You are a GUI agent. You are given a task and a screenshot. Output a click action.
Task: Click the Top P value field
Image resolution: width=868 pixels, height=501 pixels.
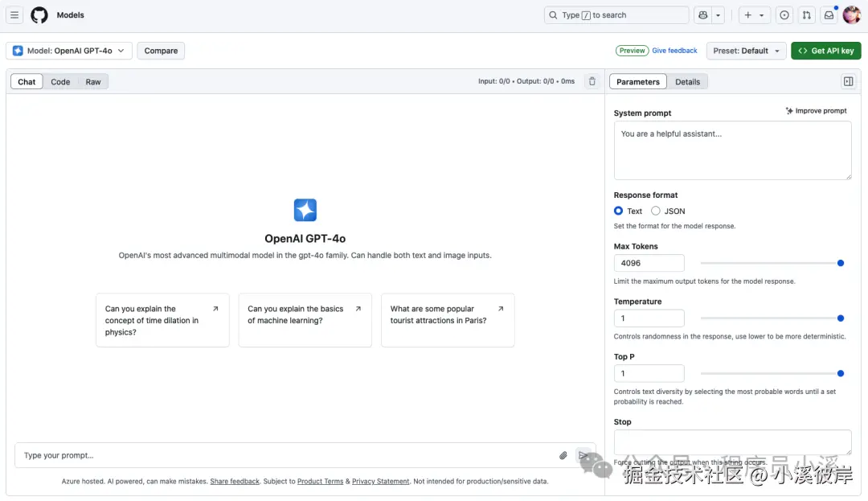(x=649, y=373)
